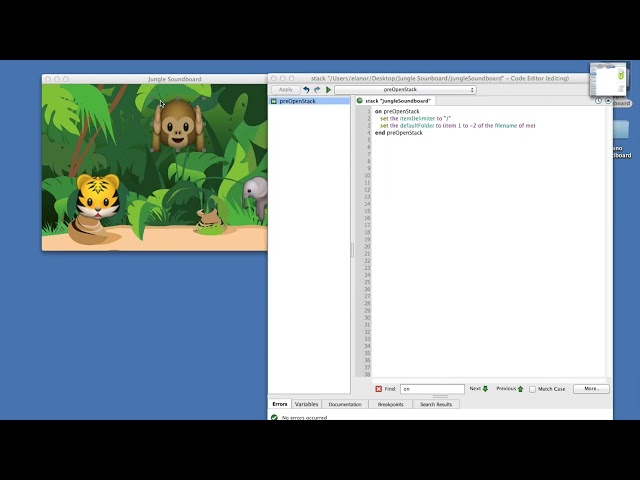Open the Breakpoints tab
This screenshot has width=640, height=480.
click(391, 404)
